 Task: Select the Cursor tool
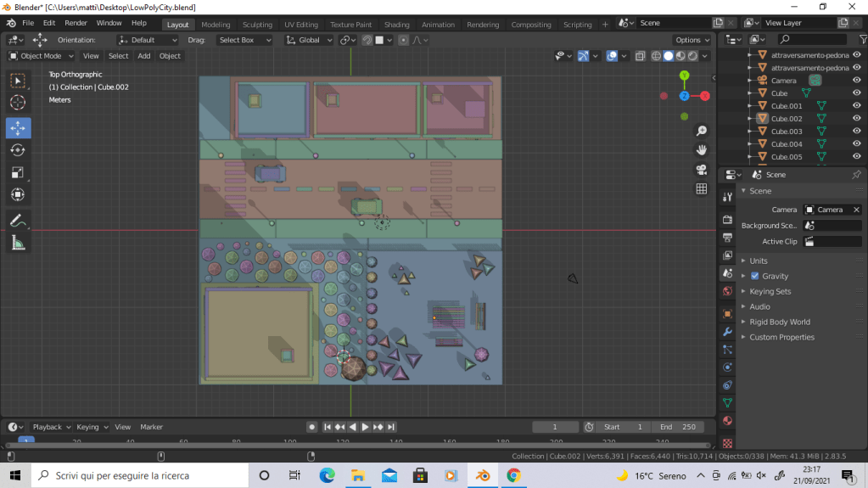tap(18, 103)
